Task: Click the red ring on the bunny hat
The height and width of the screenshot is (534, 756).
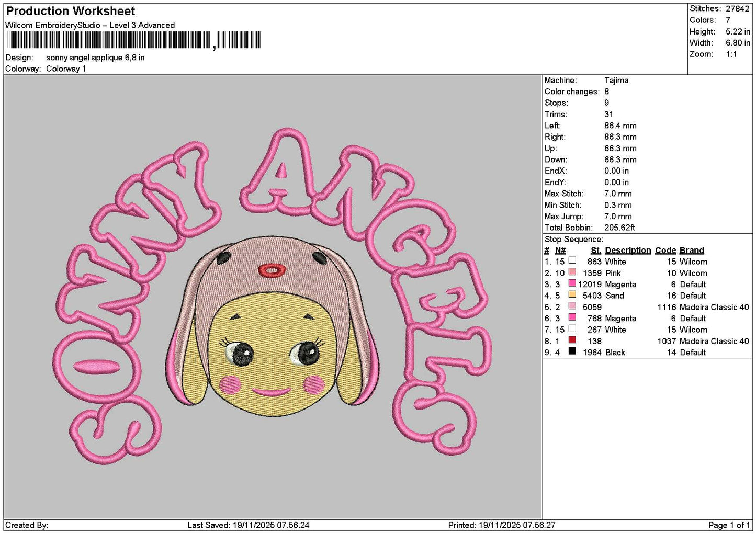Action: 272,270
